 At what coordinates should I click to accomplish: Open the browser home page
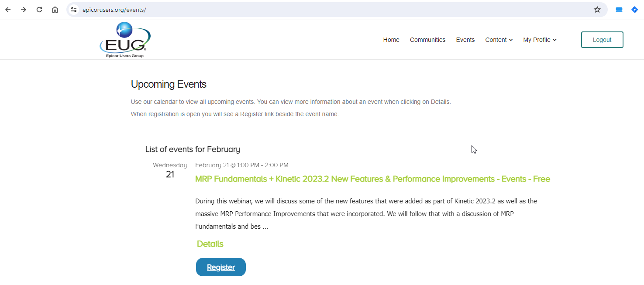point(55,9)
